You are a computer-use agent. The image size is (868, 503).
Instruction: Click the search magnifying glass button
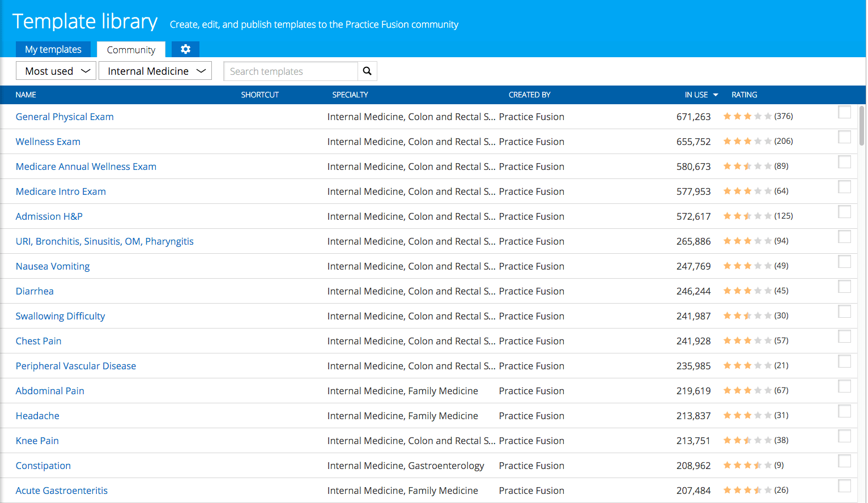(x=367, y=71)
